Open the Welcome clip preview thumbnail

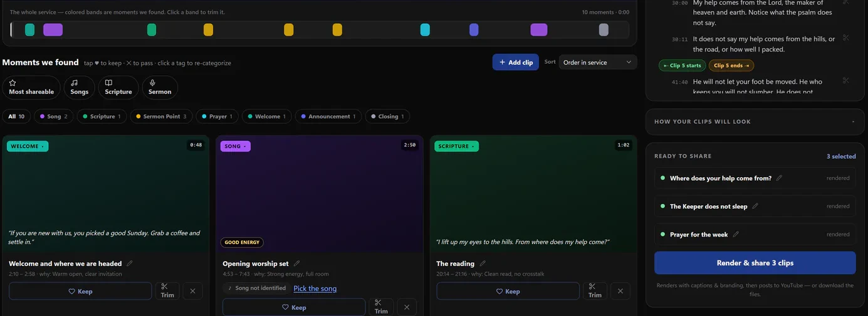pos(105,194)
